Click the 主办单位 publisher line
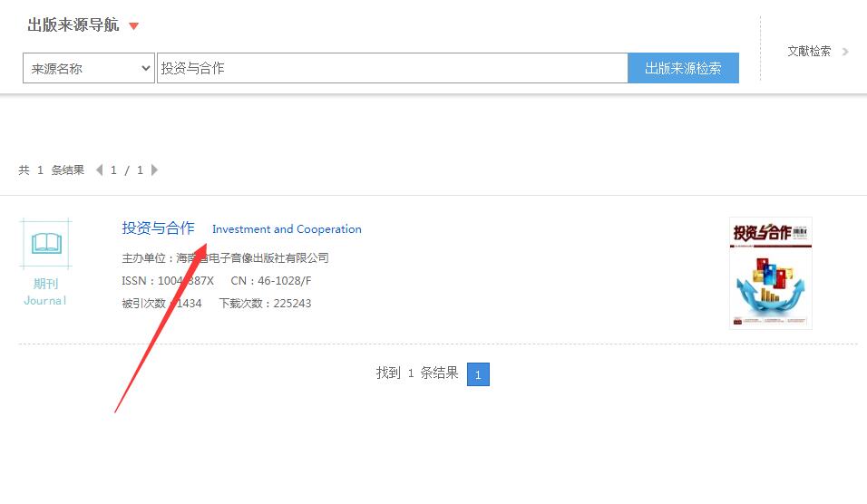The image size is (867, 504). (x=226, y=258)
